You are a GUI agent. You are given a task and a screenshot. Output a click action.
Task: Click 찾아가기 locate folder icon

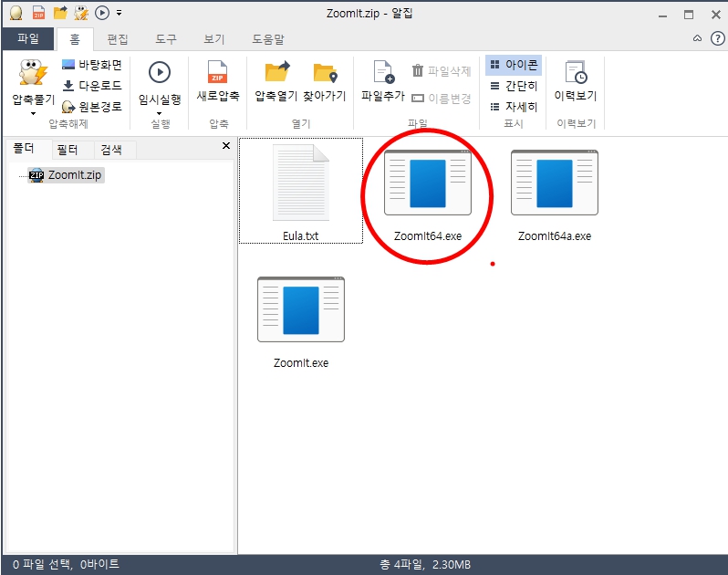coord(325,73)
